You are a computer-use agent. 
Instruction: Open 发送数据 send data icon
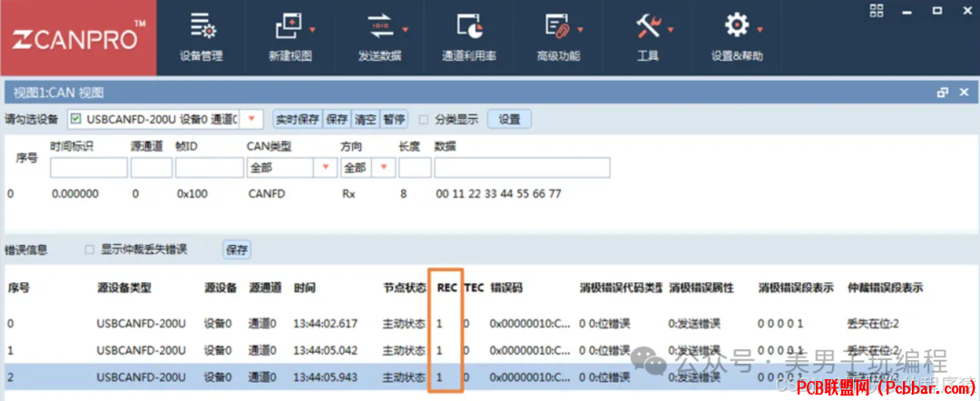coord(379,27)
